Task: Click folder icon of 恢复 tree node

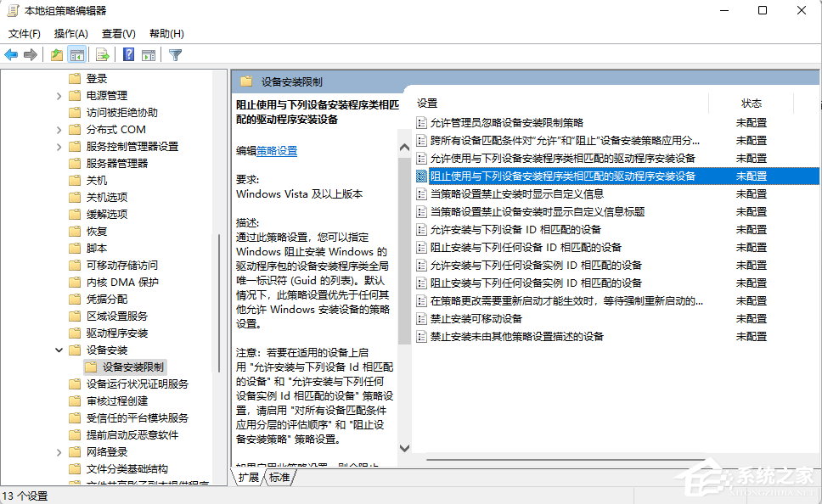Action: (x=75, y=231)
